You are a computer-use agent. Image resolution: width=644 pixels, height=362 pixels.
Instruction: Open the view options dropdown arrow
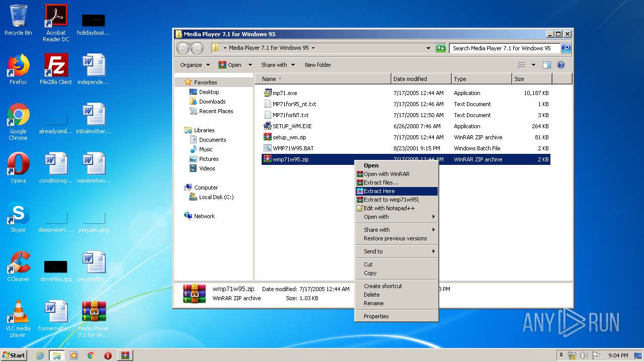point(533,65)
